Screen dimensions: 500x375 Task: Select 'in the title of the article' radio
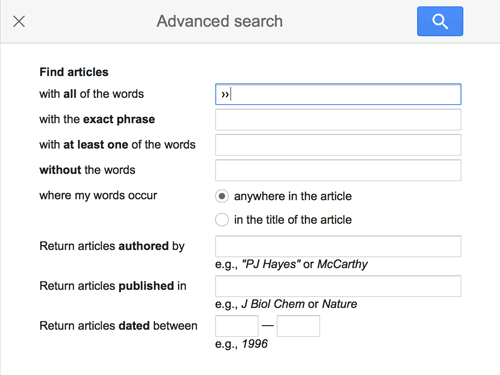(x=222, y=220)
